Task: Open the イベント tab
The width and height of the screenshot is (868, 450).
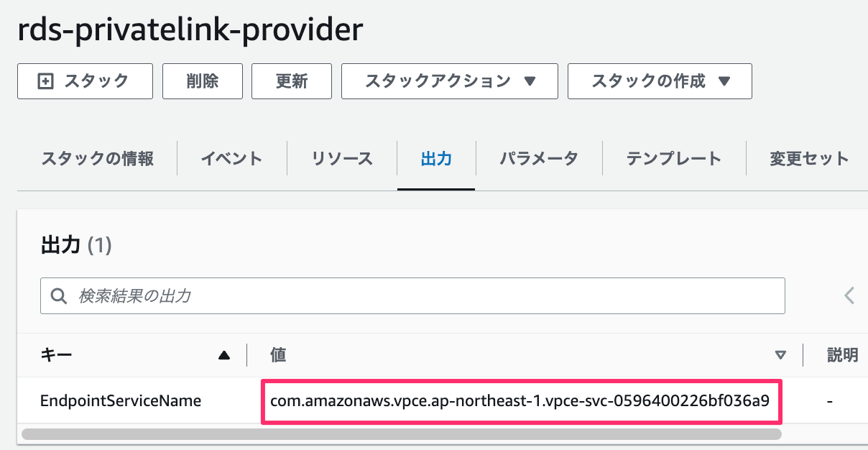Action: [231, 159]
